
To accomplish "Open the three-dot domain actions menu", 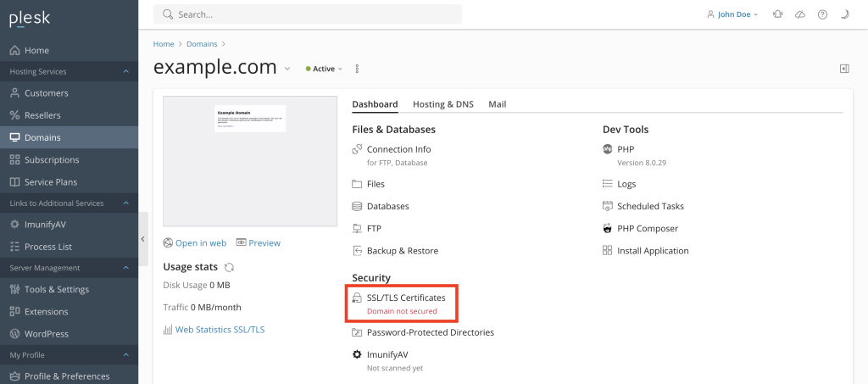I will (x=357, y=69).
